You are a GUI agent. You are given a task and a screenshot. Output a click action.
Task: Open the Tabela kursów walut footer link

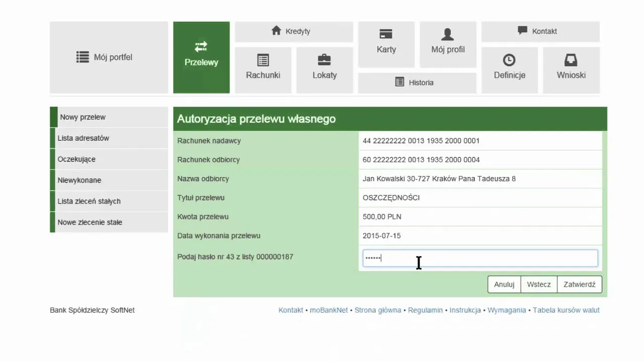tap(566, 310)
